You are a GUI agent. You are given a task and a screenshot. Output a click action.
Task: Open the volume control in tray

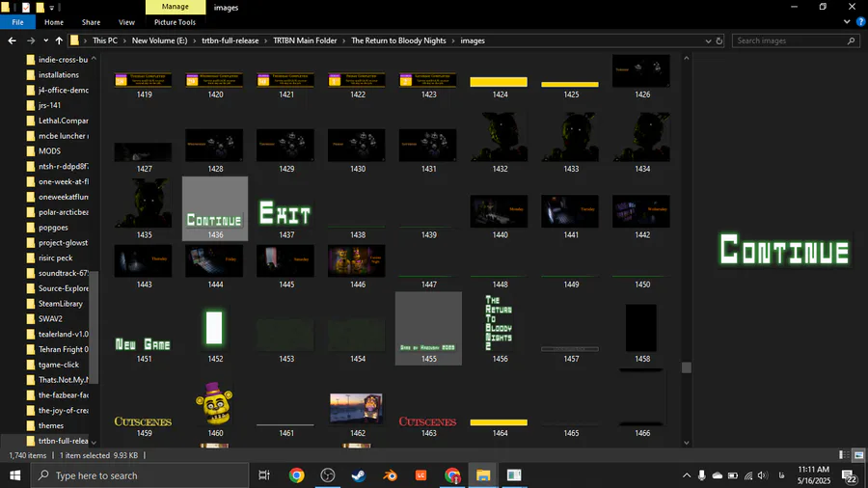(x=763, y=475)
